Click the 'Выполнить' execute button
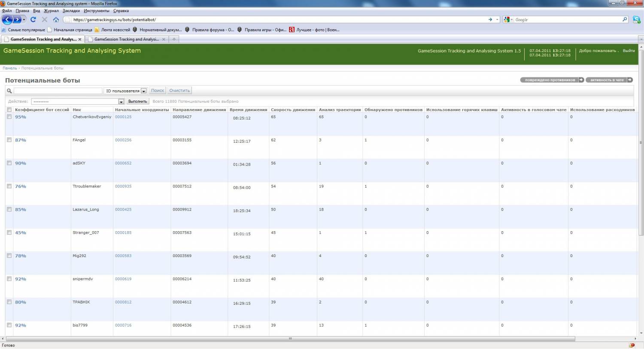Screen dimensions: 644x349 pyautogui.click(x=138, y=101)
